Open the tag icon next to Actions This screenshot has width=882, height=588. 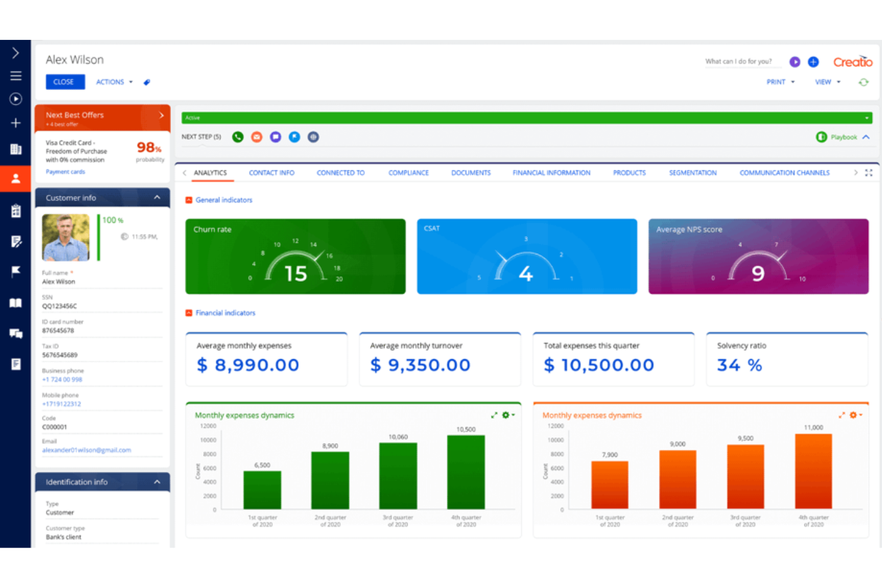tap(147, 82)
